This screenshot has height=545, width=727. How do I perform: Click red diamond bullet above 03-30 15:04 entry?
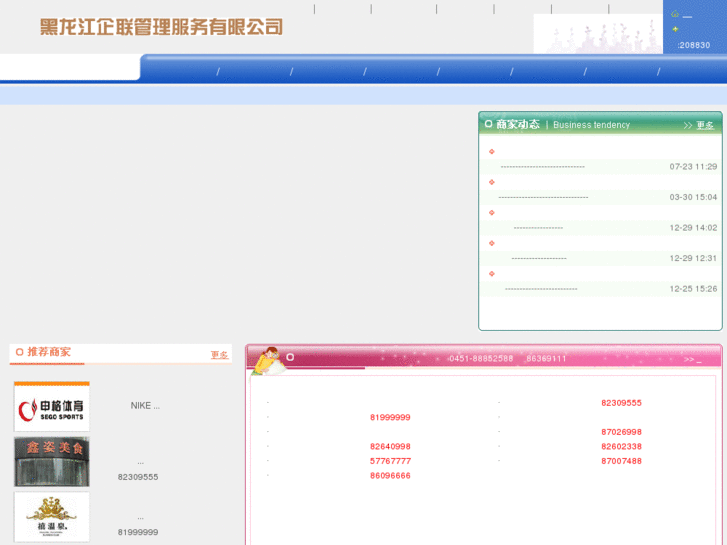click(492, 182)
